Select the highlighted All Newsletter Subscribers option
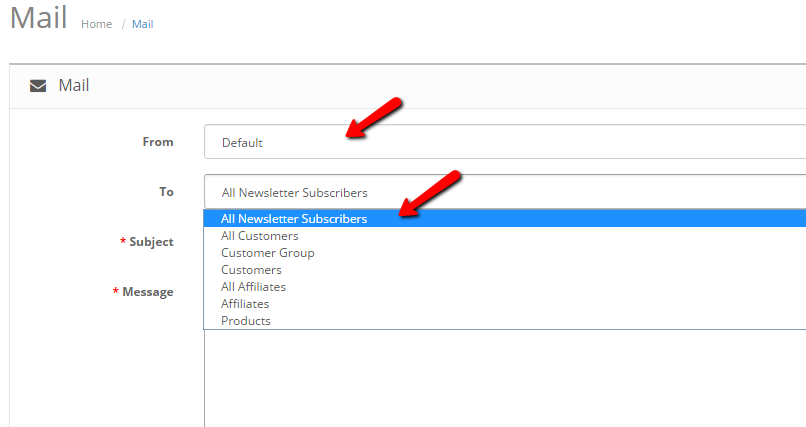806x427 pixels. tap(294, 219)
